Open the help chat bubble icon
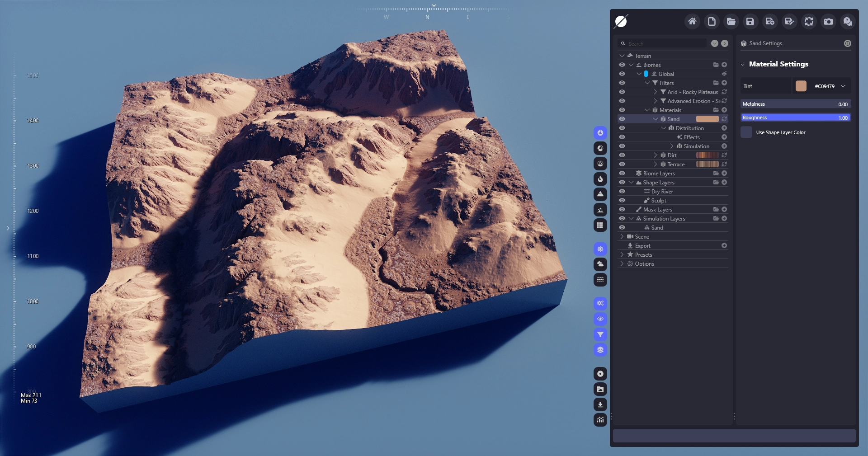Screen dimensions: 868x456 click(x=848, y=22)
